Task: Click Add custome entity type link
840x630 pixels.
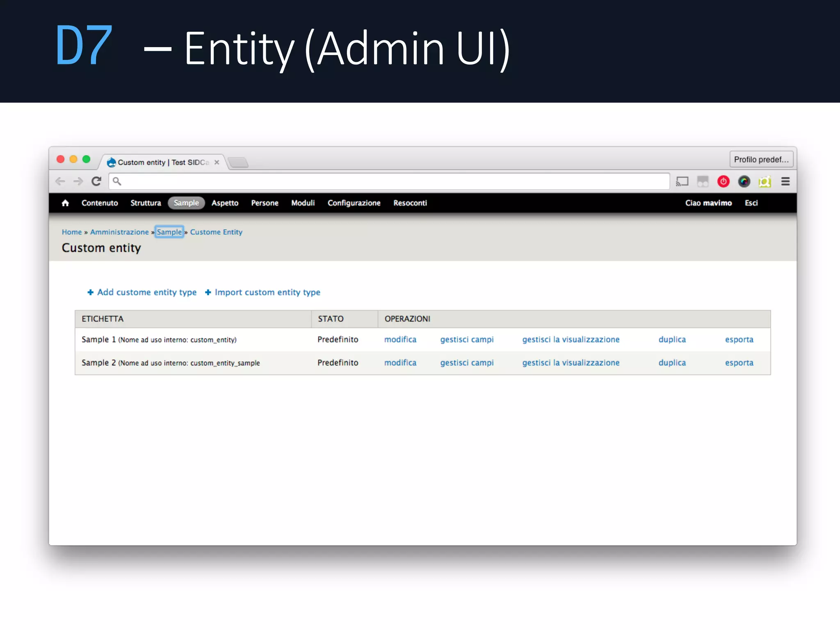Action: click(142, 292)
